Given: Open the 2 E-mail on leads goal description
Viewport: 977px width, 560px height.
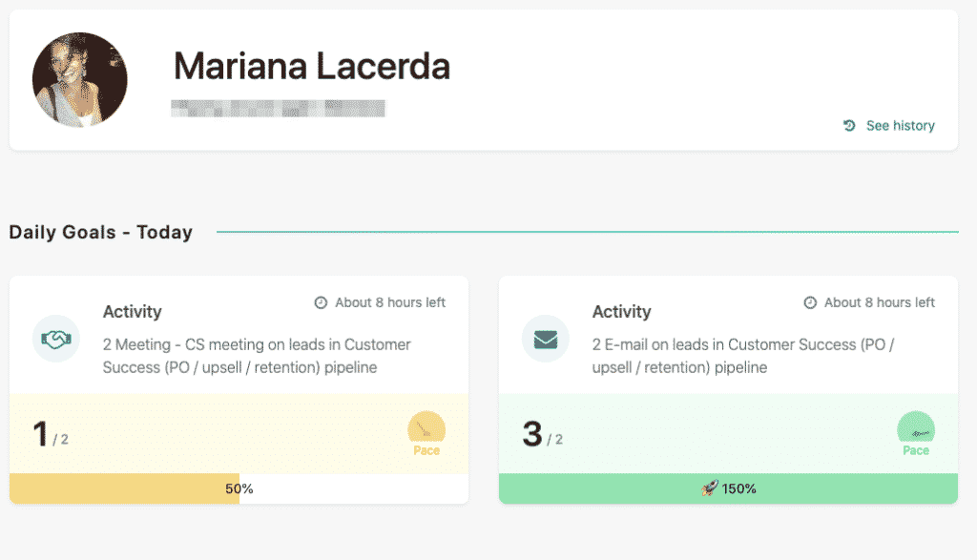Looking at the screenshot, I should (743, 355).
